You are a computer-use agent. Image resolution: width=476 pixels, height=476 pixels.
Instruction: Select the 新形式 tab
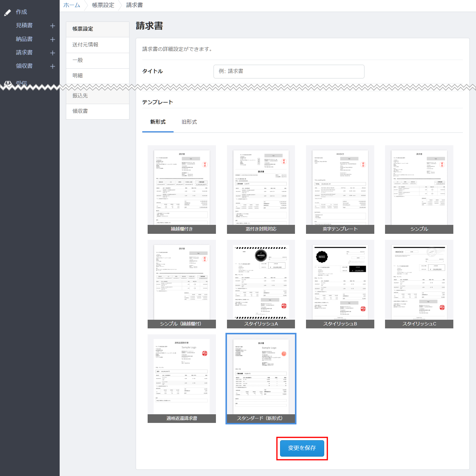pos(158,122)
